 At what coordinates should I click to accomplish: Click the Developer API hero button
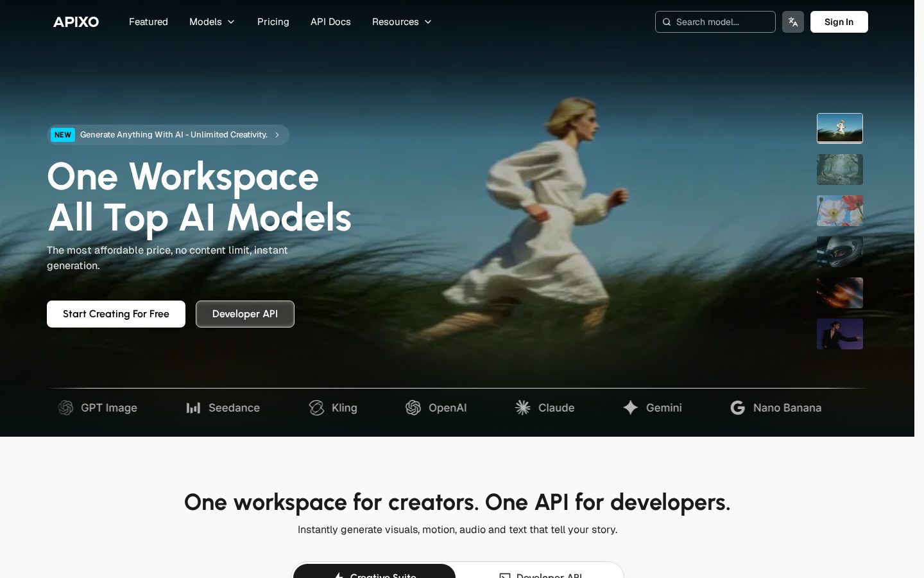point(245,314)
